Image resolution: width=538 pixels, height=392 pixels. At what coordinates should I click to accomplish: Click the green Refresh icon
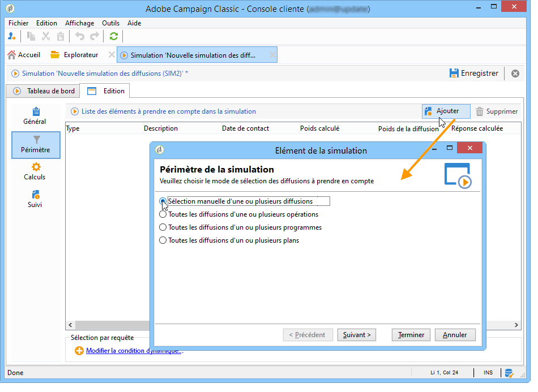114,36
